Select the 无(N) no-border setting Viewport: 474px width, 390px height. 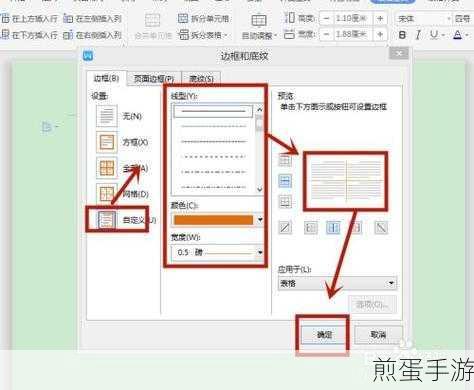coord(119,116)
